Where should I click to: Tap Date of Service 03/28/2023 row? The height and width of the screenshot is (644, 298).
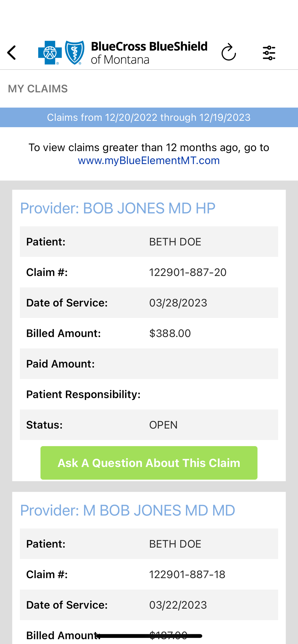149,303
